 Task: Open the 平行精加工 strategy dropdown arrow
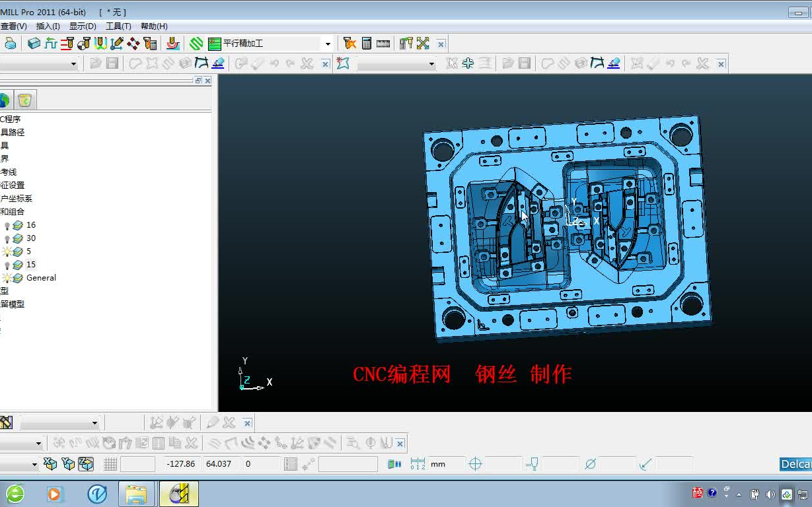[328, 44]
